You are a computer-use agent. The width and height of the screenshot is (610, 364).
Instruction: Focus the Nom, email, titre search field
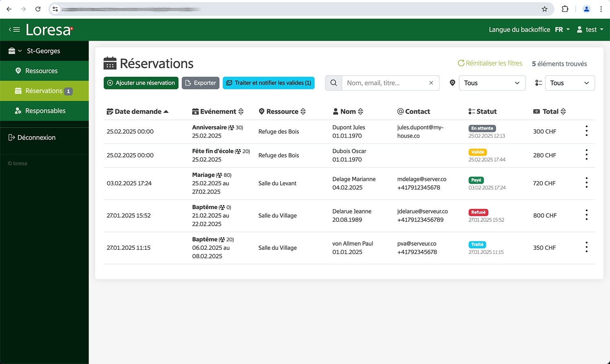tap(384, 83)
